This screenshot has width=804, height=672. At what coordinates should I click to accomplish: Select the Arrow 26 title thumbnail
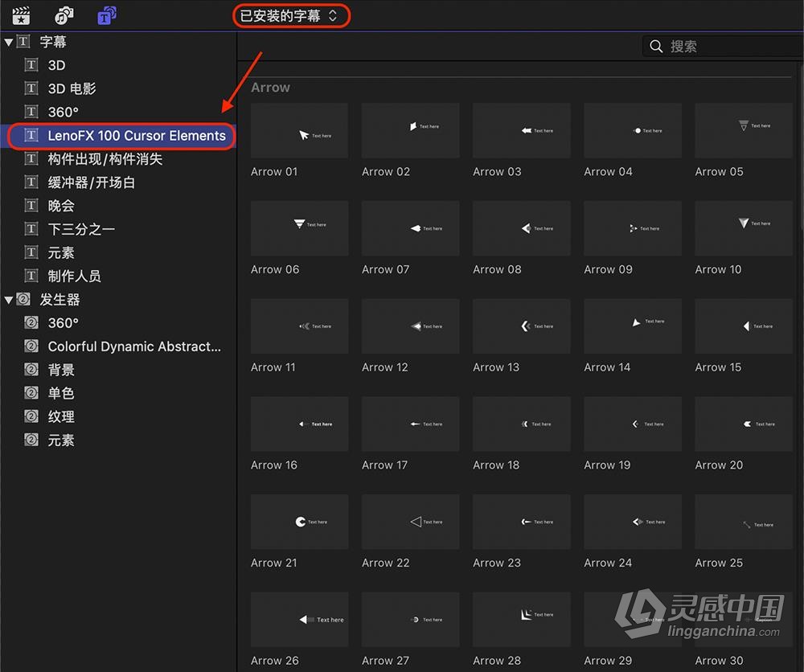click(299, 621)
